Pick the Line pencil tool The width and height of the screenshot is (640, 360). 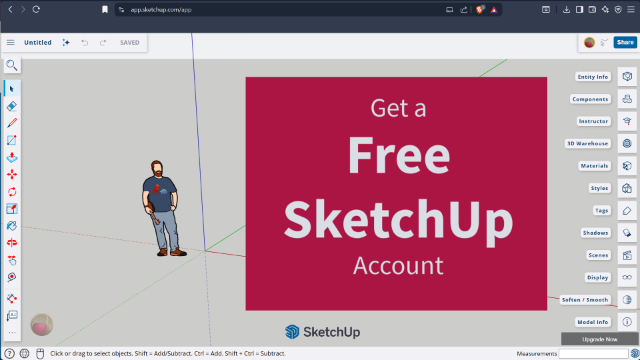[x=12, y=123]
